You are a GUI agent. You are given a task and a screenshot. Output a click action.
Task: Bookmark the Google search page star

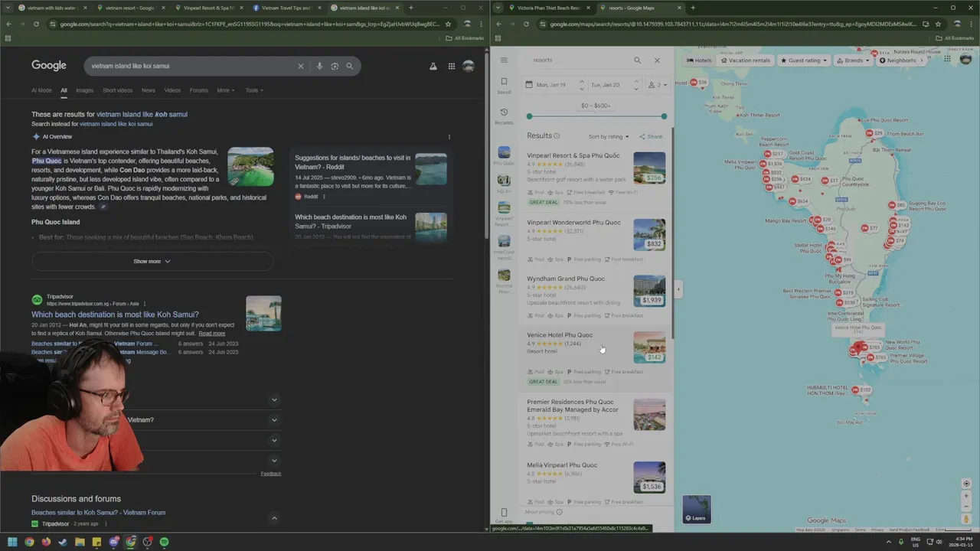448,24
